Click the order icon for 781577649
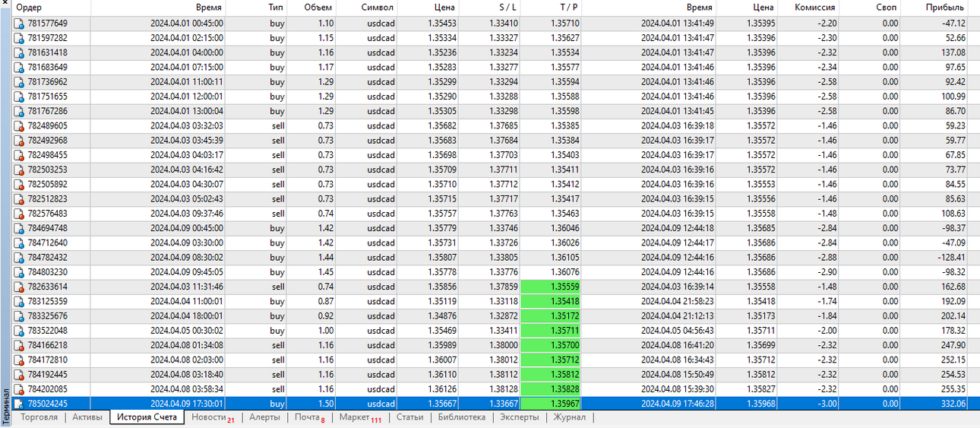Viewport: 980px width, 428px height. pyautogui.click(x=20, y=24)
